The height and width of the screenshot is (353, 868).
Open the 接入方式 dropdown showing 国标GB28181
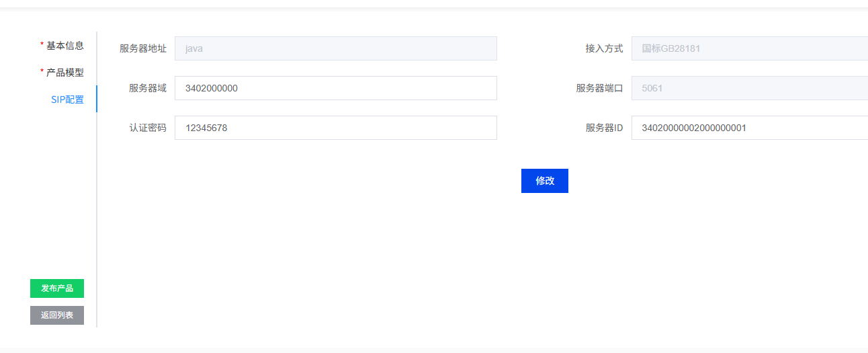[x=749, y=48]
